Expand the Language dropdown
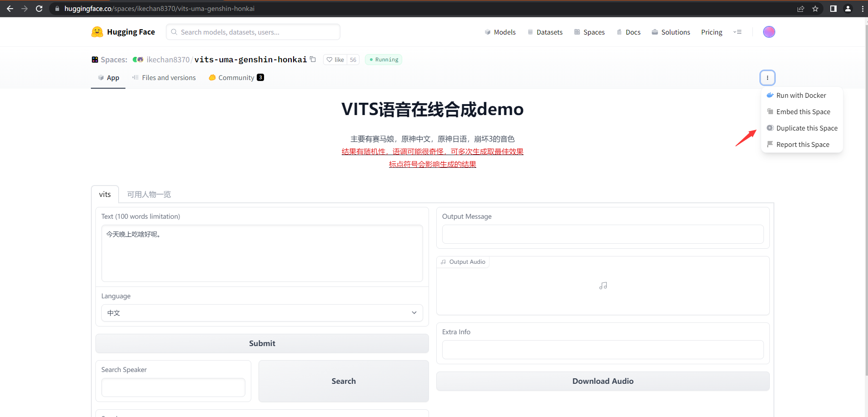The height and width of the screenshot is (417, 868). (262, 313)
